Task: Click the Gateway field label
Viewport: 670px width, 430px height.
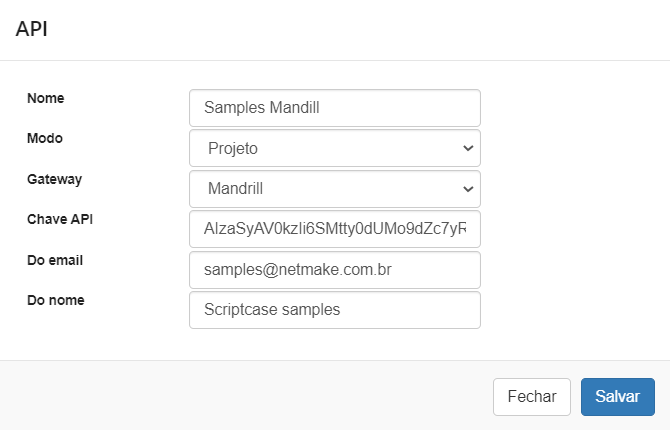Action: coord(54,179)
